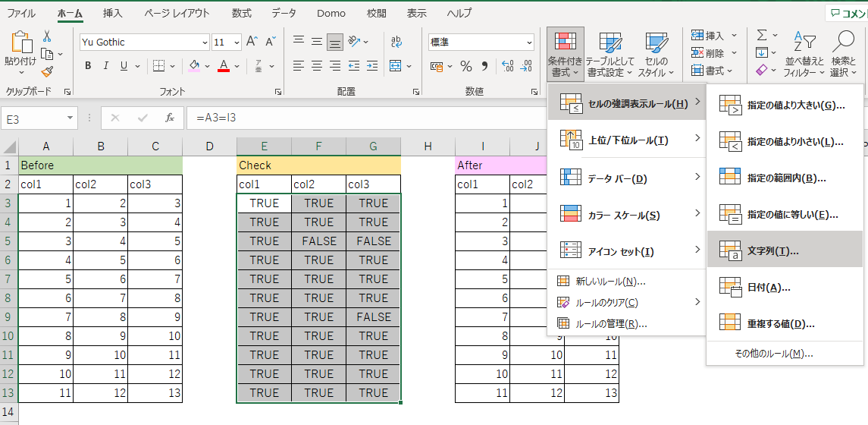Click the Wrap Text icon
Image resolution: width=868 pixels, height=425 pixels.
click(396, 42)
